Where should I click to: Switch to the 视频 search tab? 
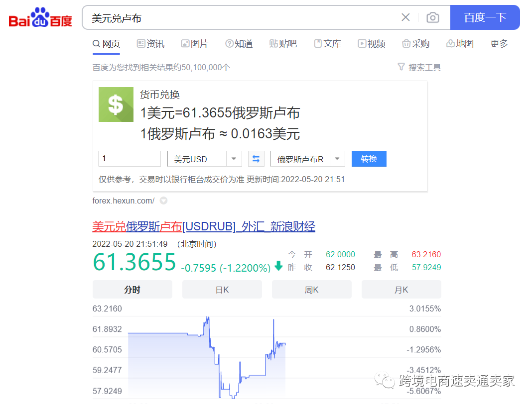[371, 44]
